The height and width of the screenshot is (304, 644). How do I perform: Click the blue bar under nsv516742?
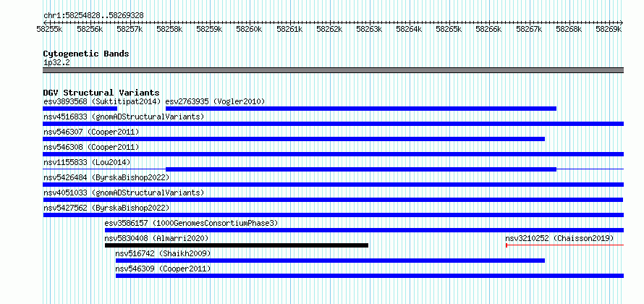330,261
